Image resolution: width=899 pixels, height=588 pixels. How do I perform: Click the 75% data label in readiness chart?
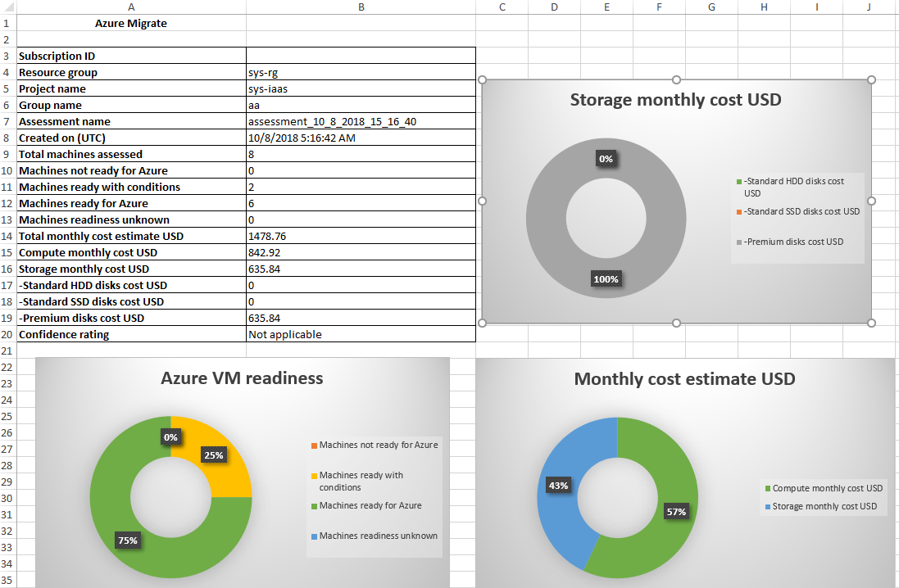[127, 541]
